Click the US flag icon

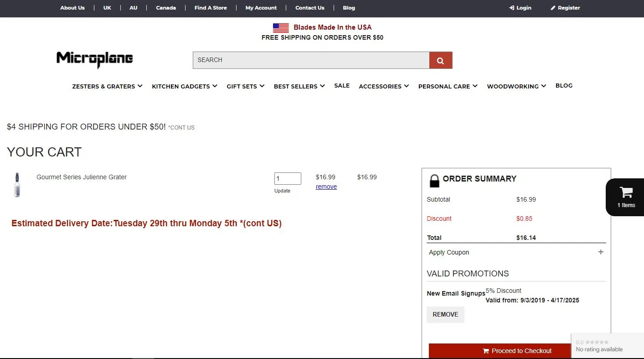(281, 28)
